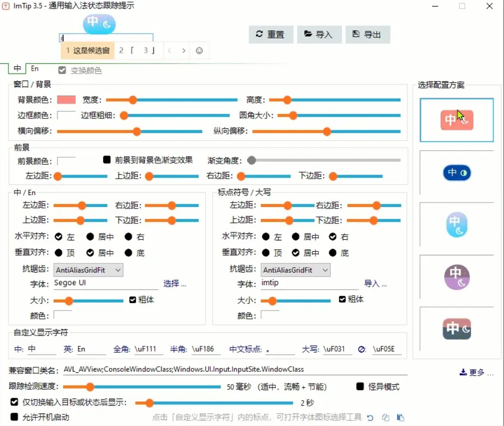Click the 英 En custom character field
This screenshot has width=504, height=426.
click(91, 349)
